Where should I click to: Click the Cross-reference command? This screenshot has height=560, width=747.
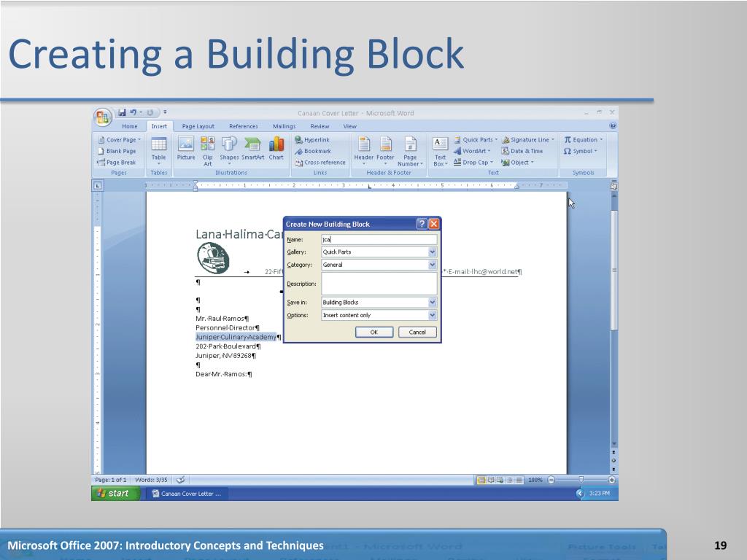coord(320,163)
